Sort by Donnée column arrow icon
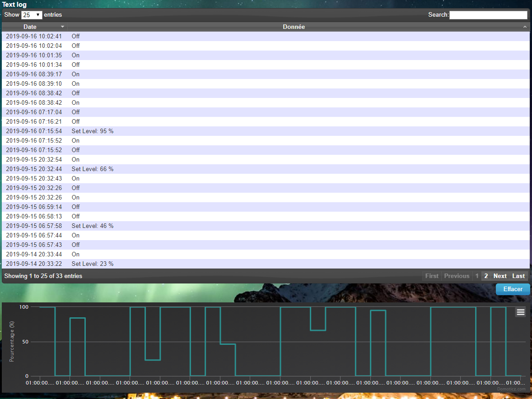Image resolution: width=532 pixels, height=399 pixels. point(525,27)
